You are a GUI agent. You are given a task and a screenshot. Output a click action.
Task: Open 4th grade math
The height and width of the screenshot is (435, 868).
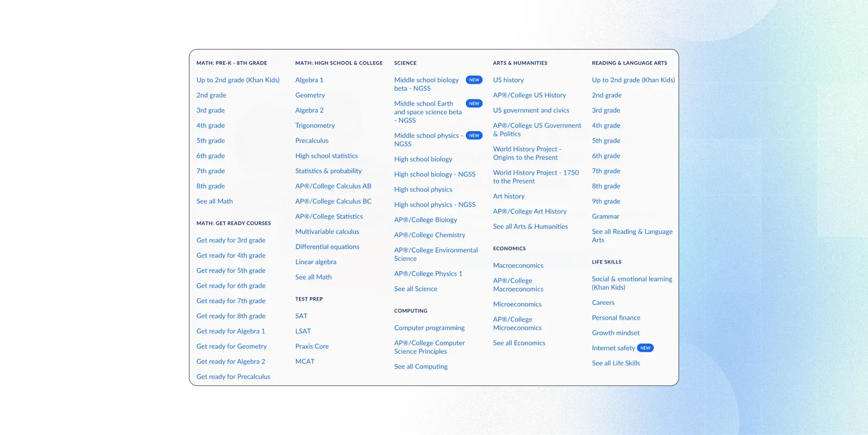click(x=210, y=126)
